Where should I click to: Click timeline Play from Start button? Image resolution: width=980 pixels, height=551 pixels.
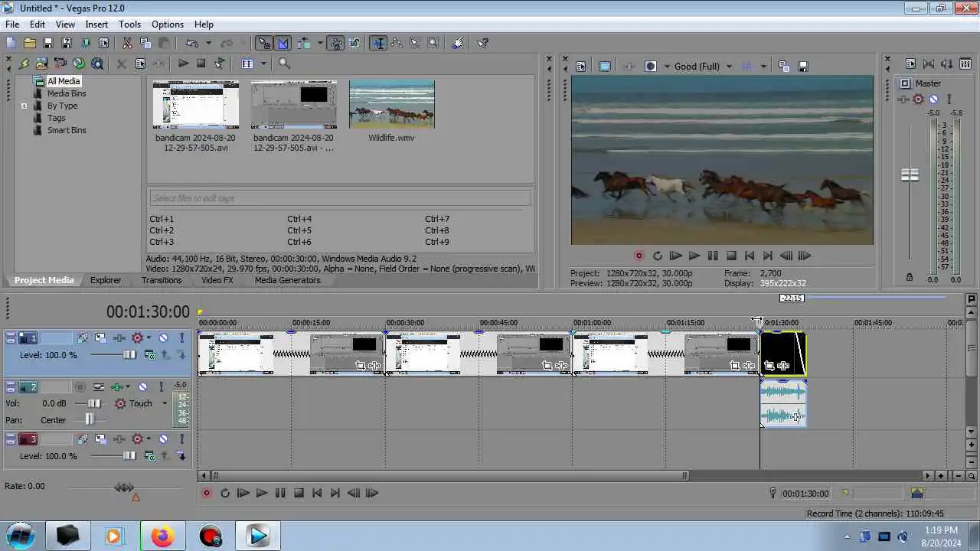tap(243, 494)
